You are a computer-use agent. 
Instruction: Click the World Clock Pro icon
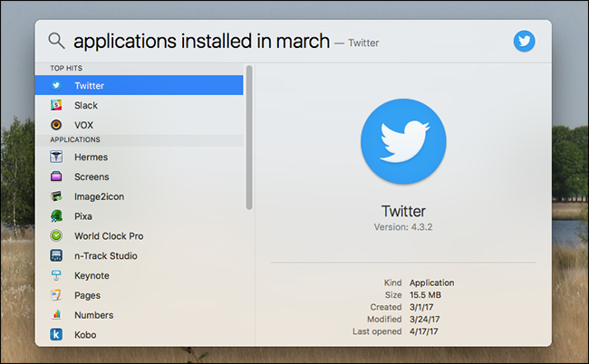coord(56,235)
